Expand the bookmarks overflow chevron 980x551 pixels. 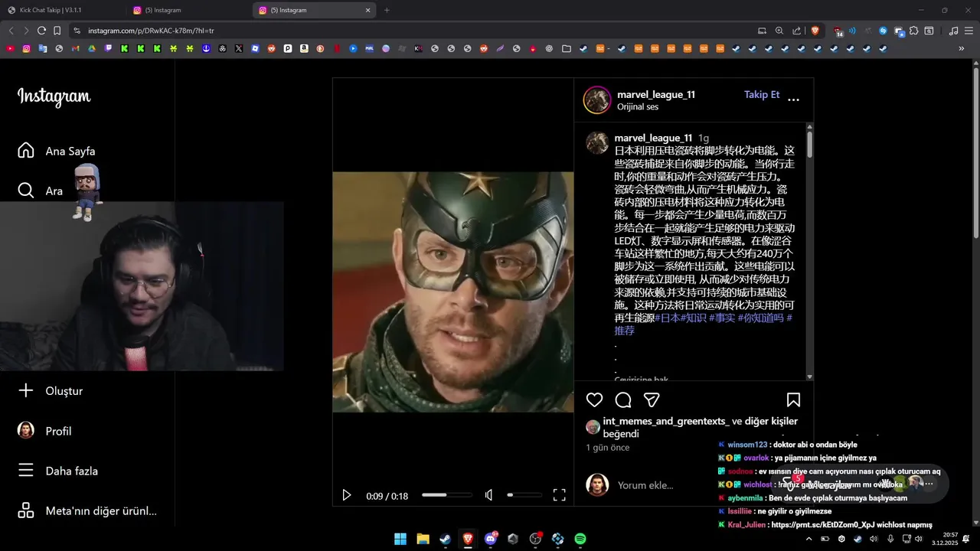click(962, 48)
